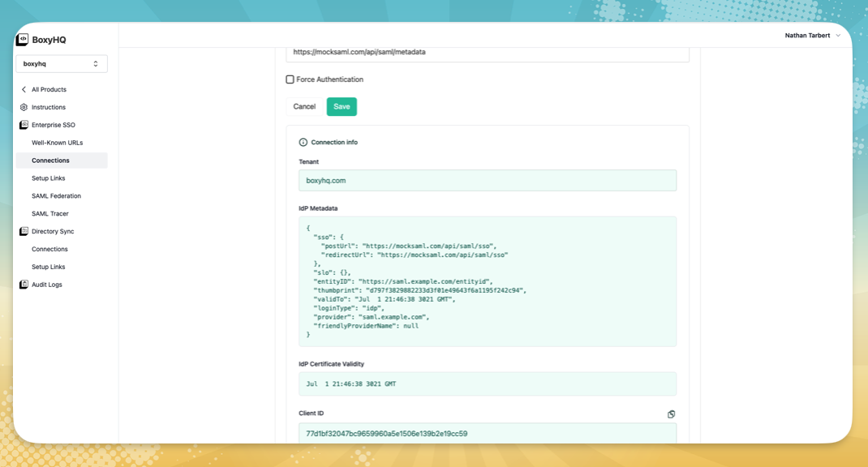
Task: Click the loginType line in metadata
Action: tap(349, 308)
